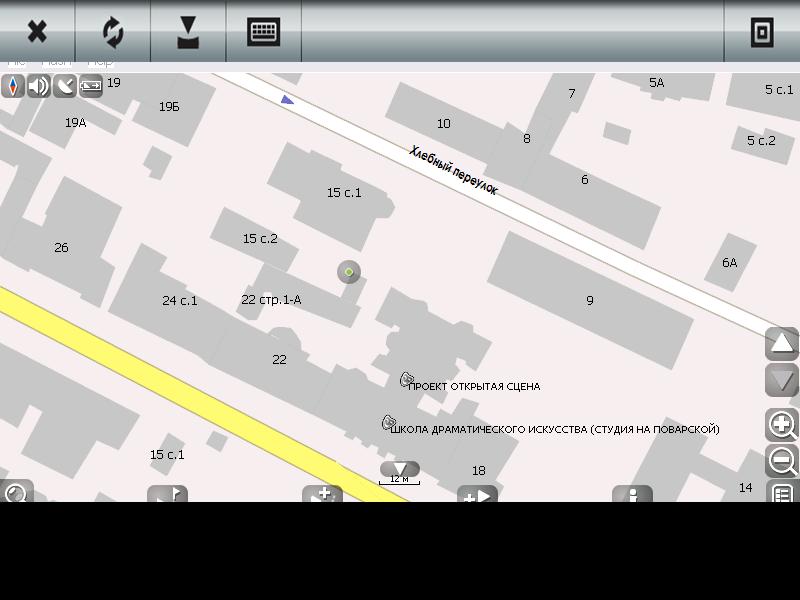The width and height of the screenshot is (800, 600).
Task: Open the list menu button at bottom right
Action: tap(782, 492)
